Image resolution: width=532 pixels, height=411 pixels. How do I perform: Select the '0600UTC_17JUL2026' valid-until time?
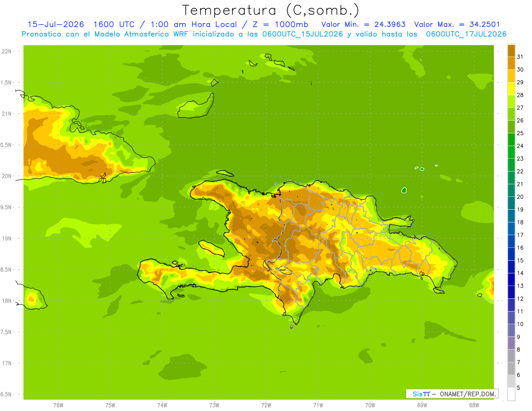pyautogui.click(x=466, y=34)
